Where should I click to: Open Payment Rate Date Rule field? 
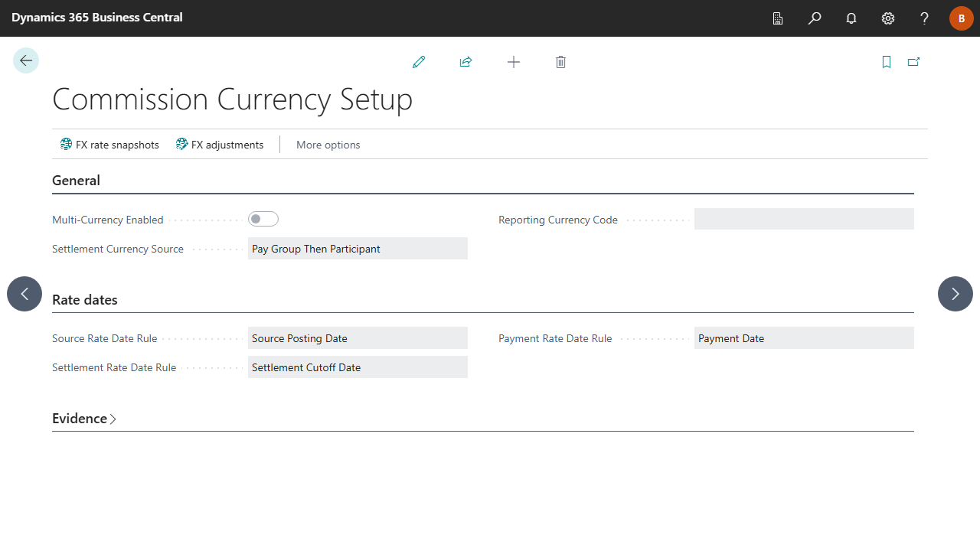coord(804,338)
